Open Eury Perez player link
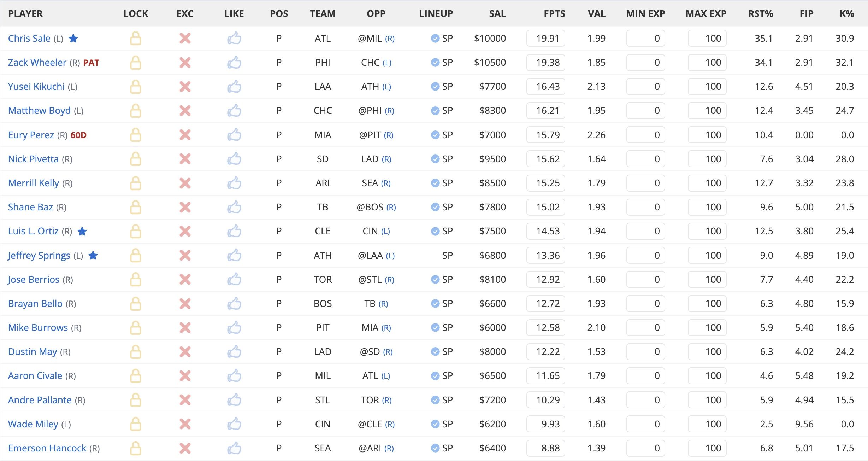This screenshot has height=461, width=868. pyautogui.click(x=31, y=135)
